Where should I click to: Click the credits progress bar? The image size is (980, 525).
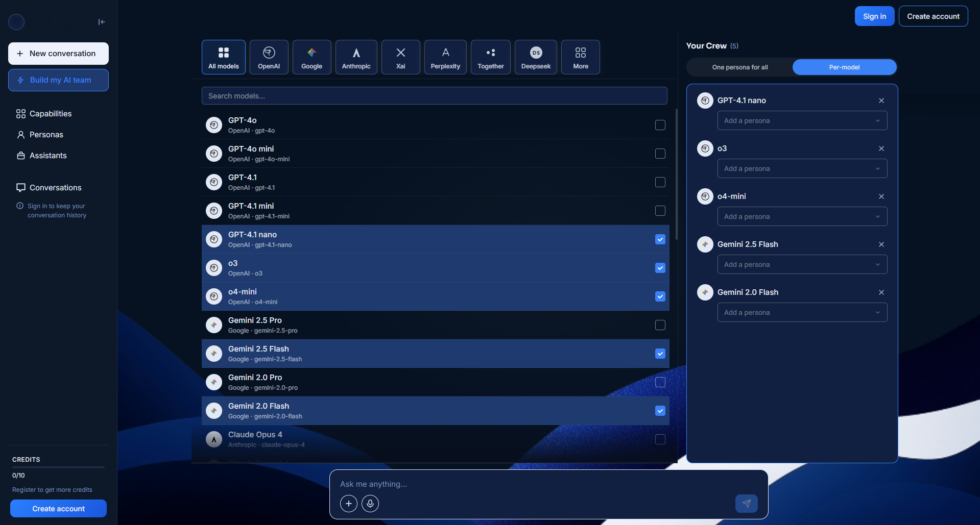coord(58,467)
